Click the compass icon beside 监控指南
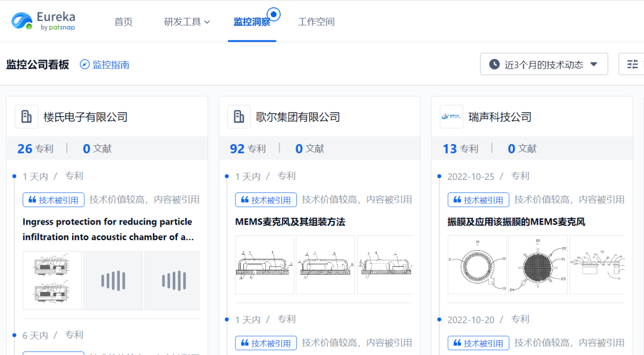The image size is (644, 355). coord(85,64)
